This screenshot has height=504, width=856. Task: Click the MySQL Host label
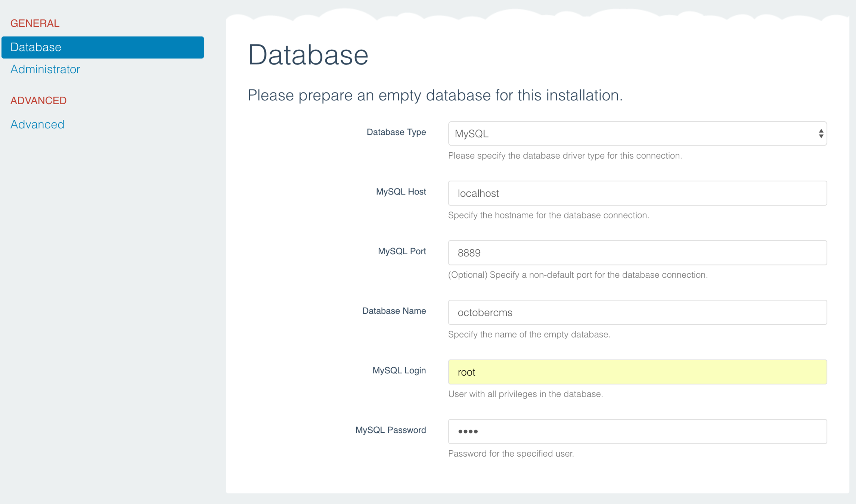pos(401,192)
